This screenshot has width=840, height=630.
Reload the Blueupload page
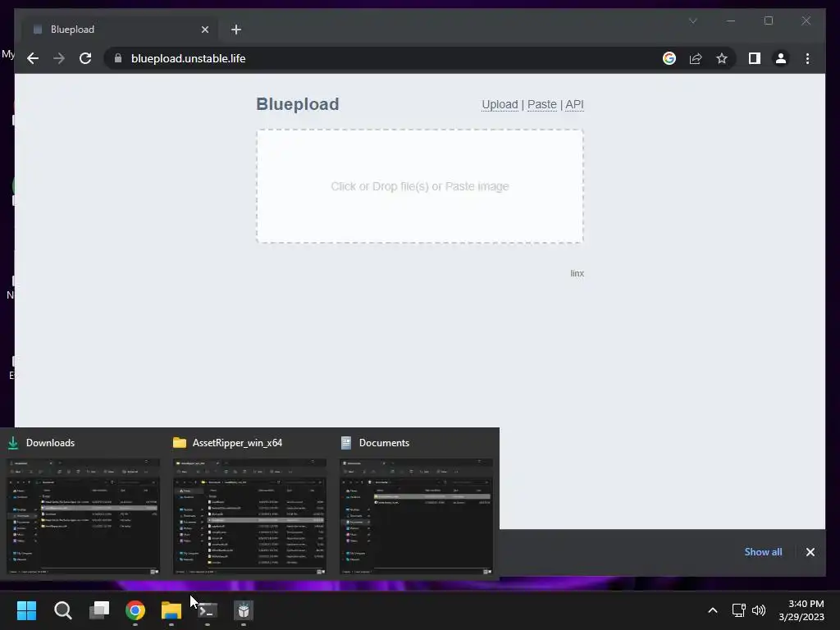[x=85, y=58]
